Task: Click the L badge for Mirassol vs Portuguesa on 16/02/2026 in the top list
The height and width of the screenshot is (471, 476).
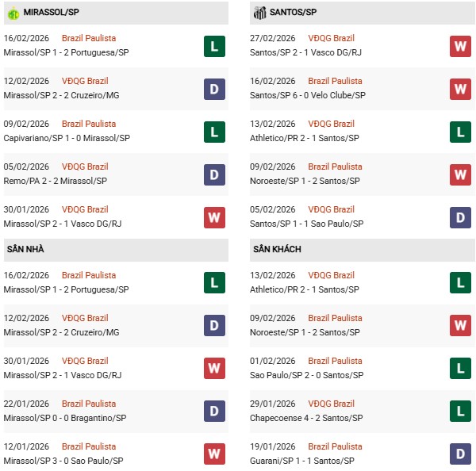Action: [213, 46]
